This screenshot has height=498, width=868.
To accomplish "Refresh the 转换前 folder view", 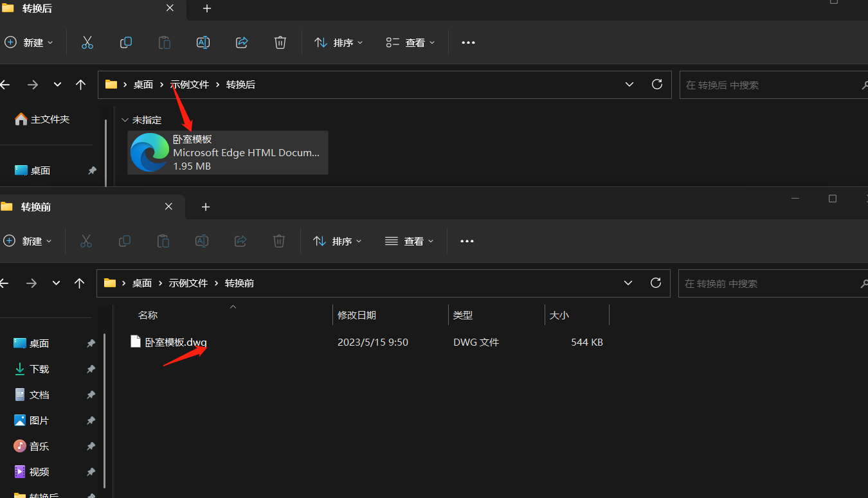I will point(656,283).
